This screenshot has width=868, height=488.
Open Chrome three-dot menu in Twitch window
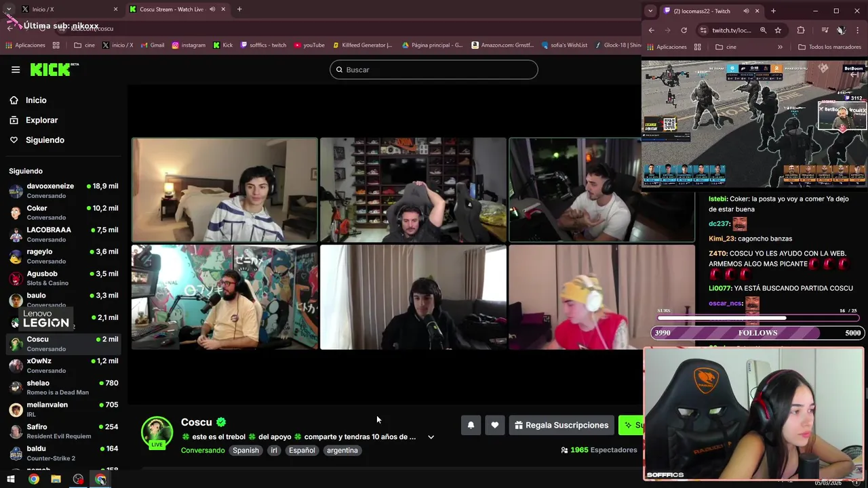(858, 30)
